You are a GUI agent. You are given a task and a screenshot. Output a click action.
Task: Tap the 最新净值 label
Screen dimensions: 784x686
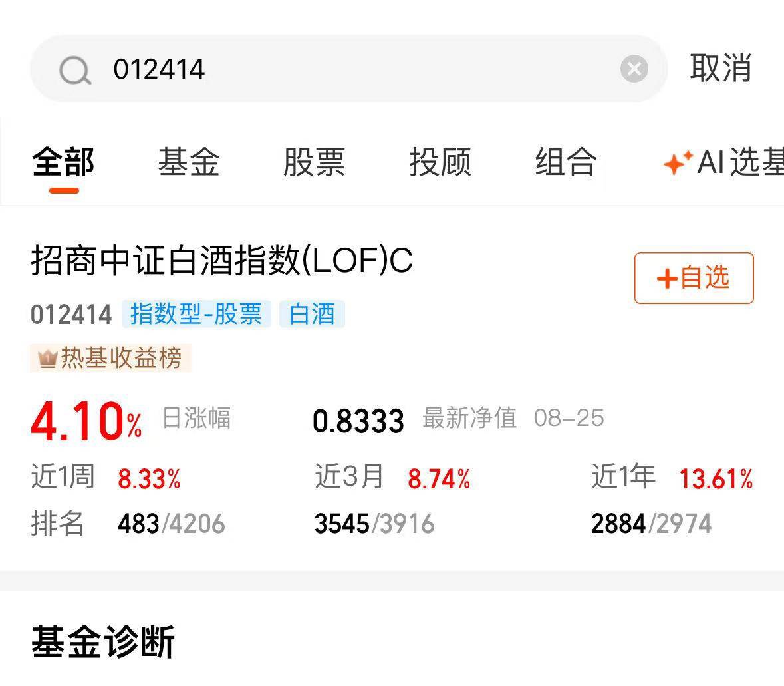469,418
